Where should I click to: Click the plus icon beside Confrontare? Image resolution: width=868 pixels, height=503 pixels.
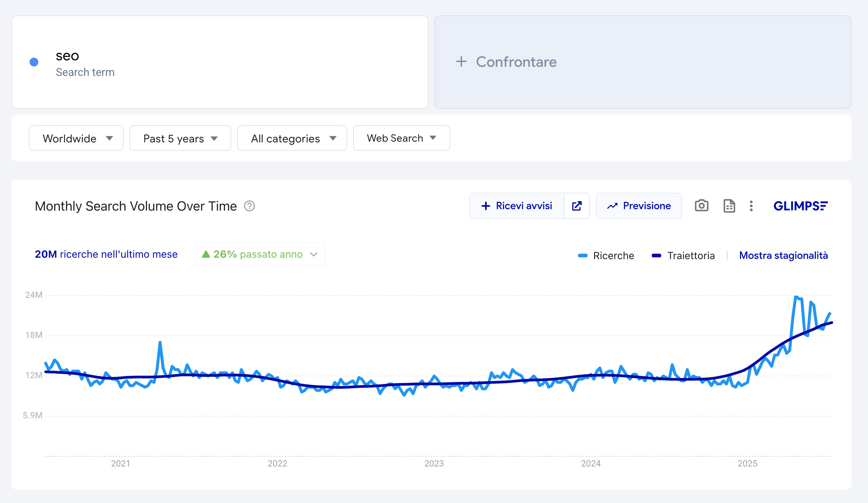(461, 62)
